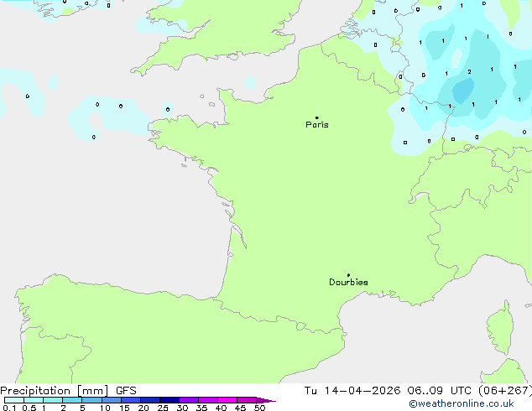Pick the 35–40 mm legend color swatch
Image resolution: width=532 pixels, height=411 pixels.
pos(208,400)
